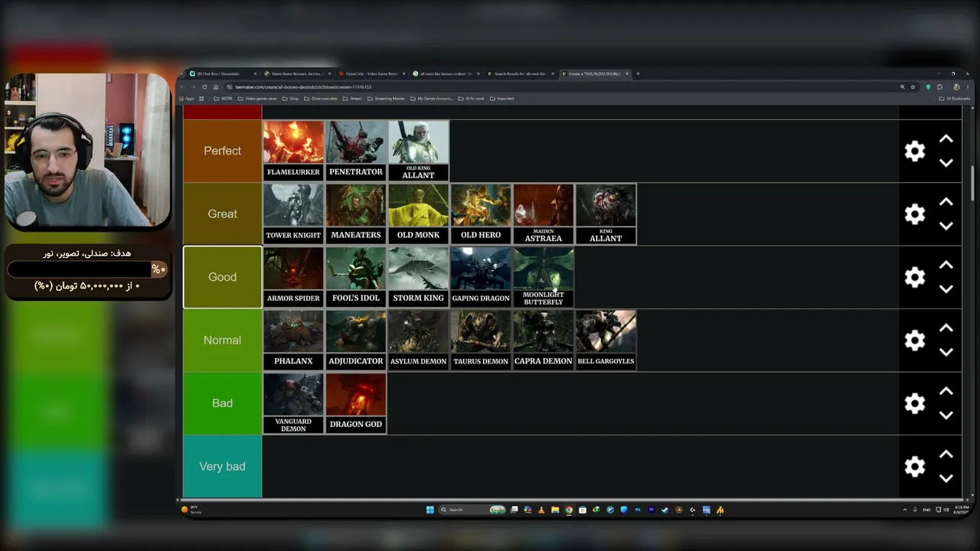Select the Flamelurker boss card
The width and height of the screenshot is (980, 551).
coord(293,151)
